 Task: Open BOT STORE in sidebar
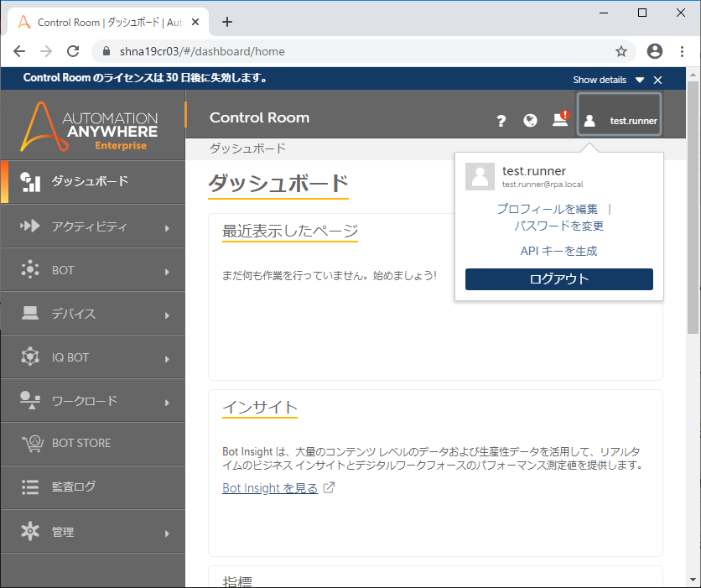coord(93,444)
